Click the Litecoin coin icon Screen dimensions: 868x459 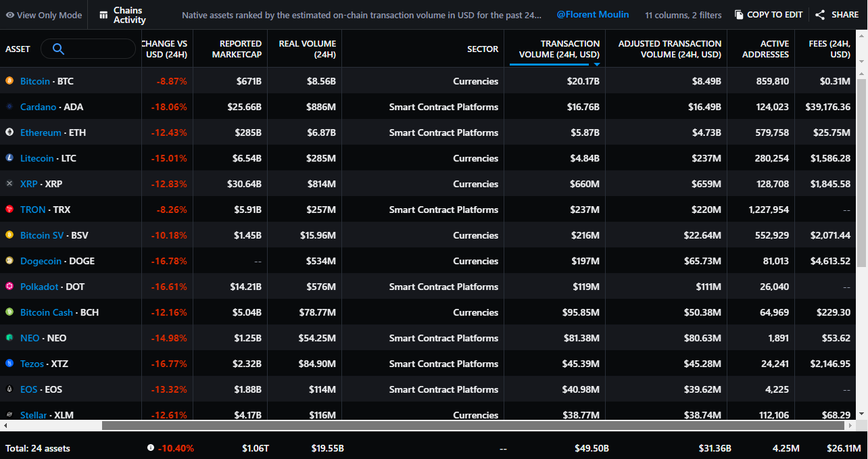(9, 158)
